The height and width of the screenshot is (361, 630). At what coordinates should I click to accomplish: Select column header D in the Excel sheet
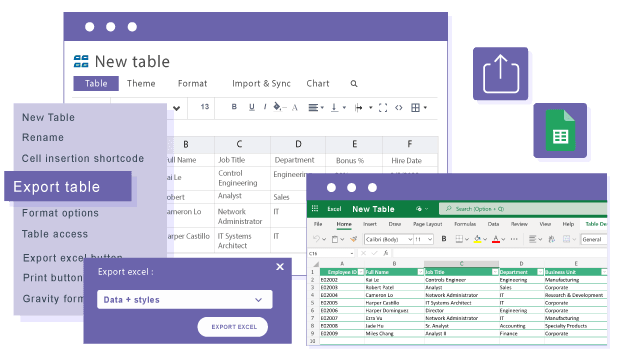(x=521, y=264)
